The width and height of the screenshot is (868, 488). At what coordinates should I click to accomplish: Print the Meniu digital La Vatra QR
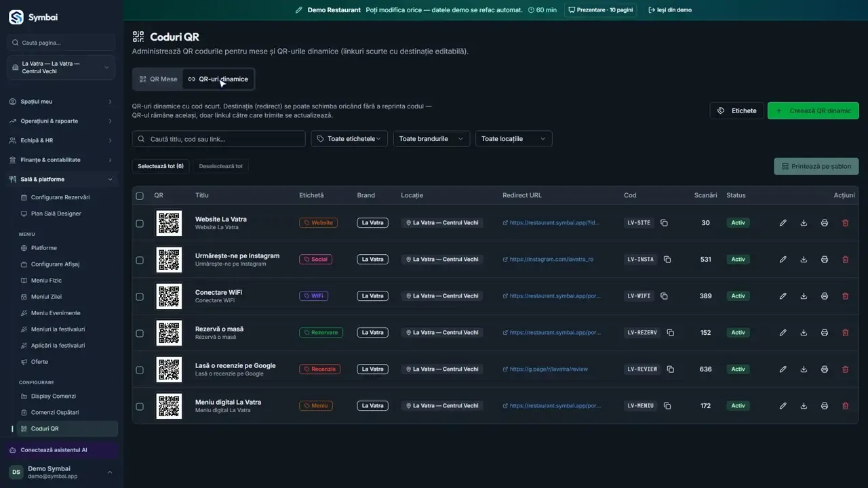click(824, 406)
